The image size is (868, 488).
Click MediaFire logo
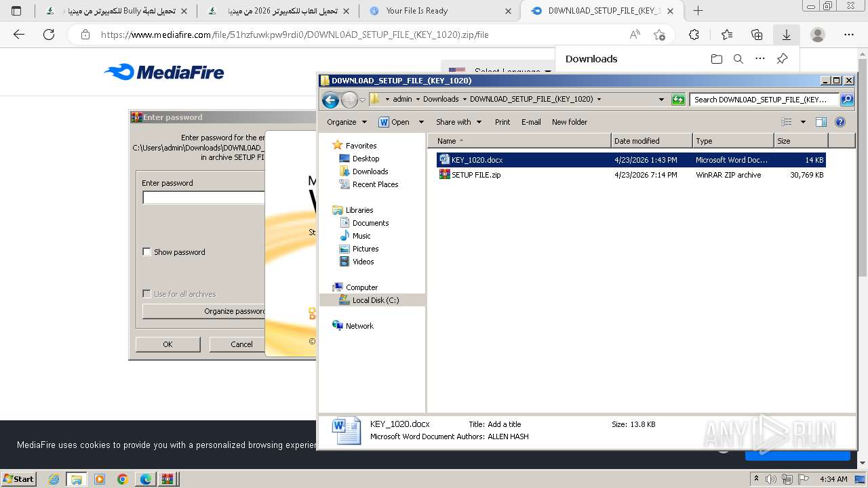pyautogui.click(x=164, y=72)
